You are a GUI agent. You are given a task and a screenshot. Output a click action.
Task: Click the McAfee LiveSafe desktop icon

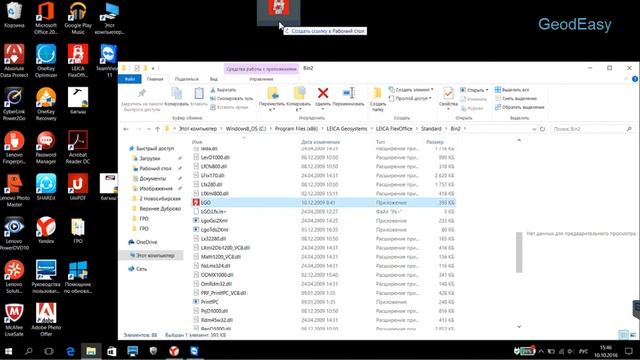[x=14, y=320]
